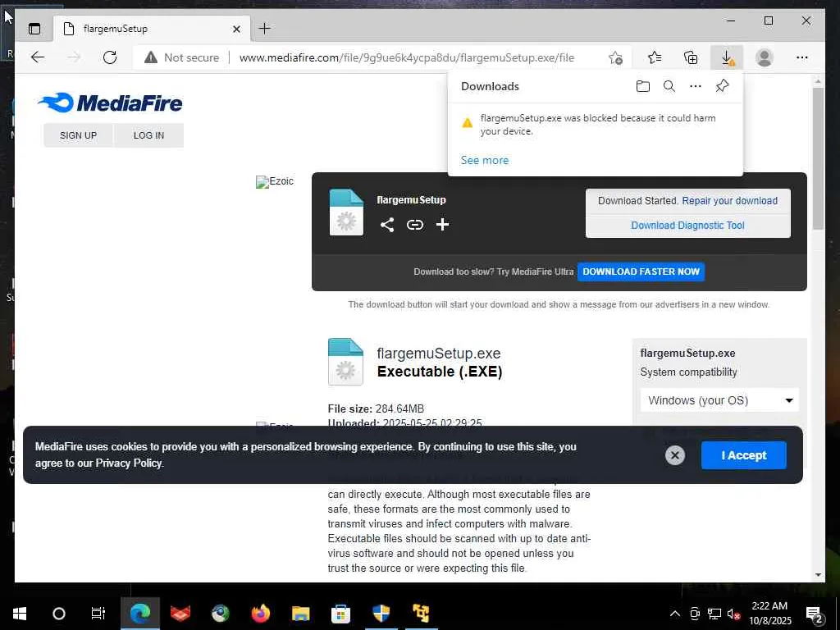Add this page to favorites
840x630 pixels.
pyautogui.click(x=615, y=57)
